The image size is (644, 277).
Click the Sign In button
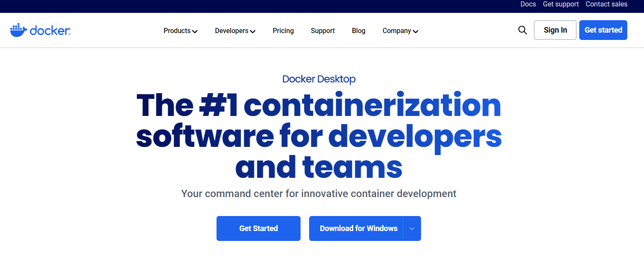(555, 30)
